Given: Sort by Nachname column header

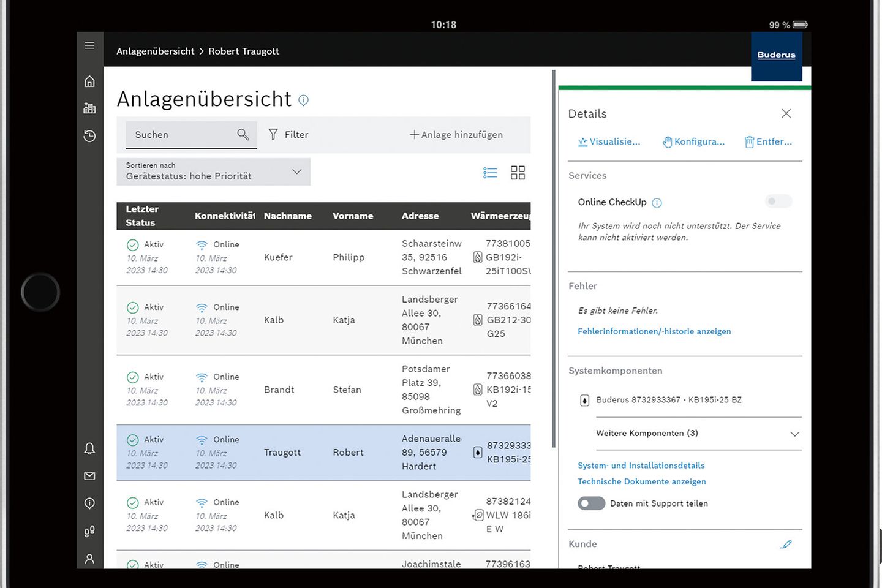Looking at the screenshot, I should click(x=288, y=216).
